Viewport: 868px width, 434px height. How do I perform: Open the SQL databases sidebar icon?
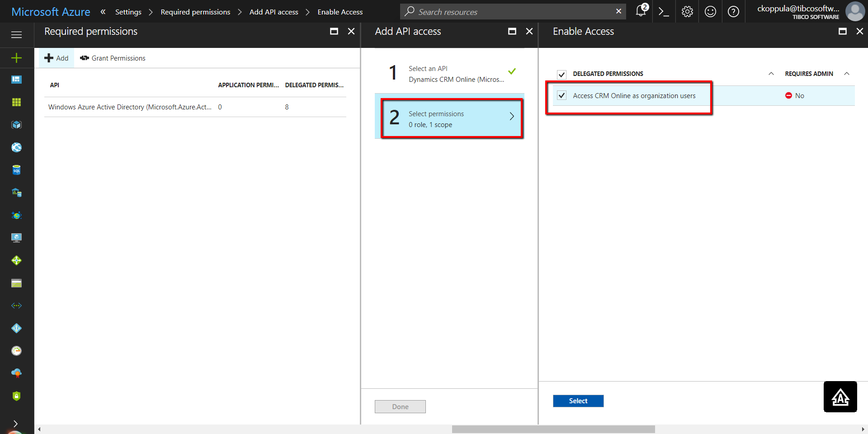tap(16, 170)
